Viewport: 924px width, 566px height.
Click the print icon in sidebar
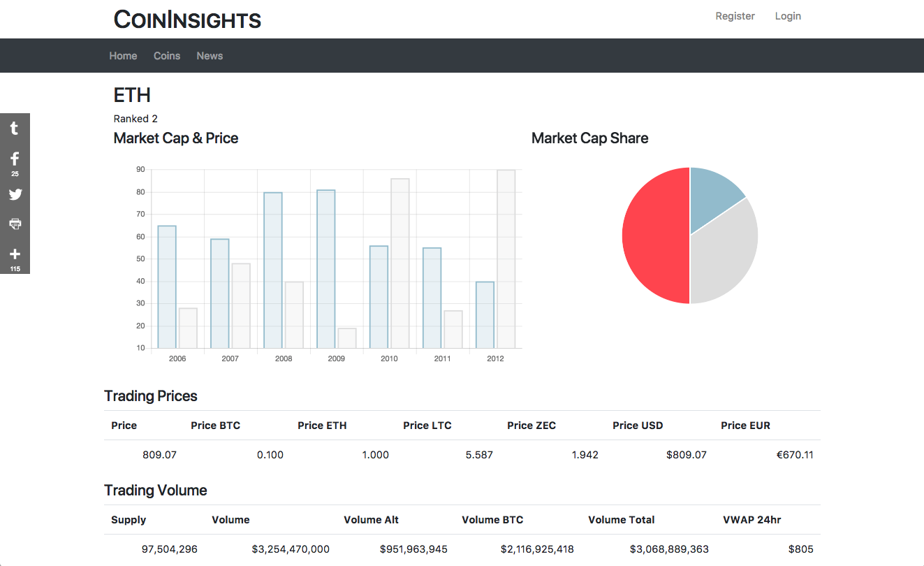click(15, 224)
